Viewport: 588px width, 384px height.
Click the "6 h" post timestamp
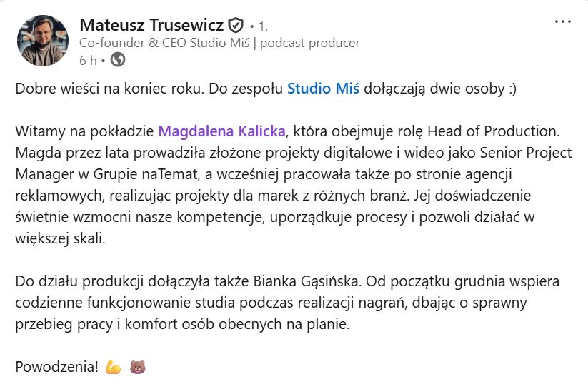[89, 60]
